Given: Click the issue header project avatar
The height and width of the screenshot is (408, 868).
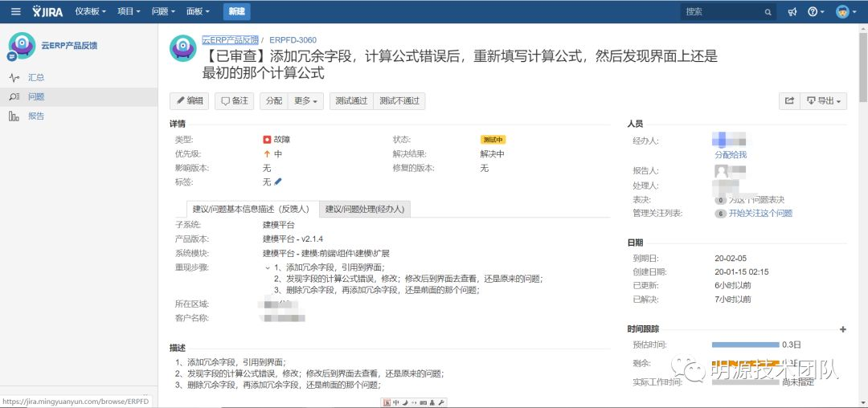Looking at the screenshot, I should pos(183,49).
